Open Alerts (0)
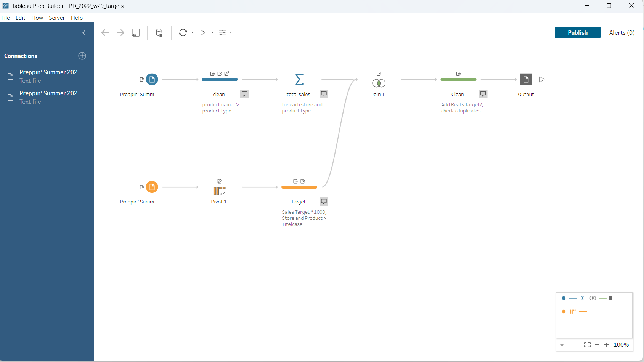Image resolution: width=644 pixels, height=362 pixels. tap(622, 33)
